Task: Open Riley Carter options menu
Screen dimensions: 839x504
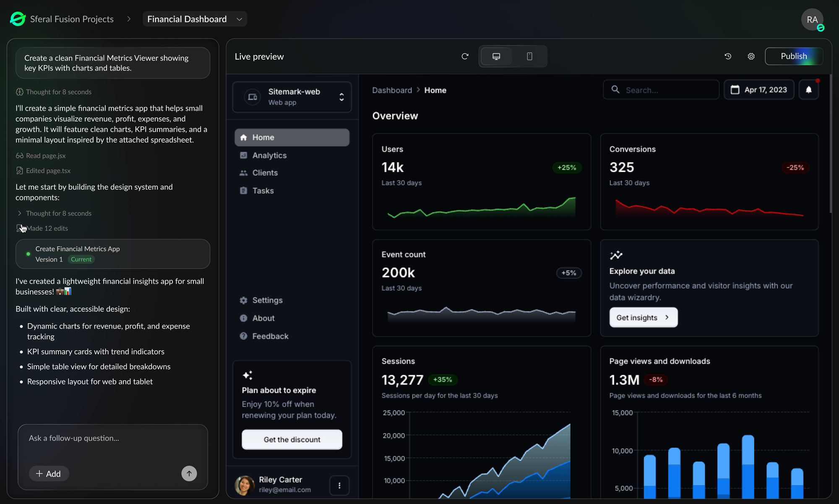Action: pyautogui.click(x=339, y=486)
